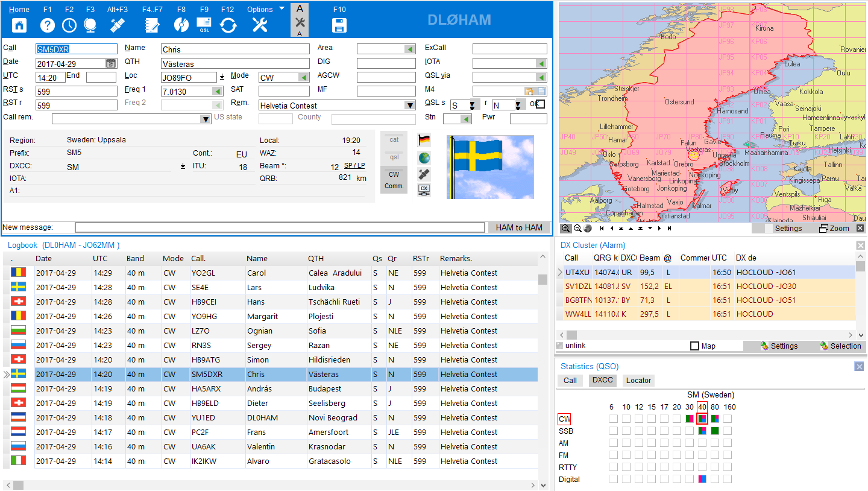
Task: Open the F9 QSL card icon
Action: (204, 25)
